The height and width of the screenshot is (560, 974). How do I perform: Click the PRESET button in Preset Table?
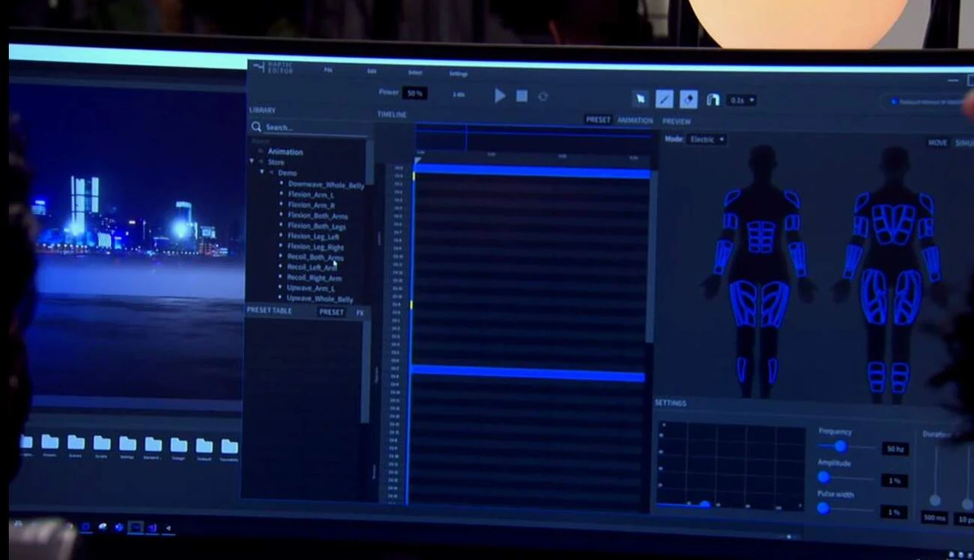coord(331,312)
